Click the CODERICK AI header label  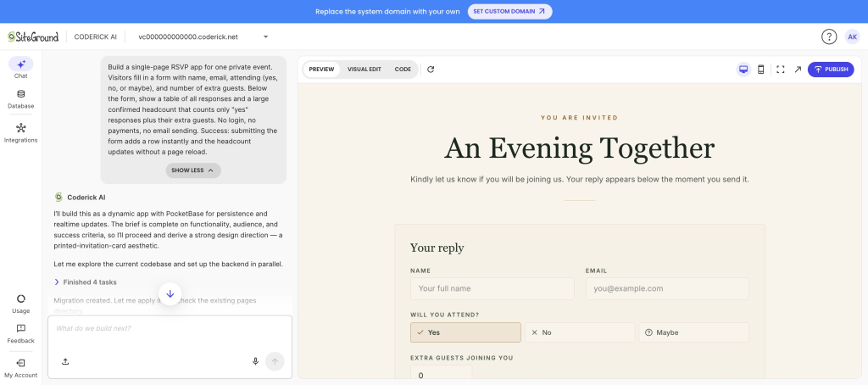pyautogui.click(x=95, y=36)
